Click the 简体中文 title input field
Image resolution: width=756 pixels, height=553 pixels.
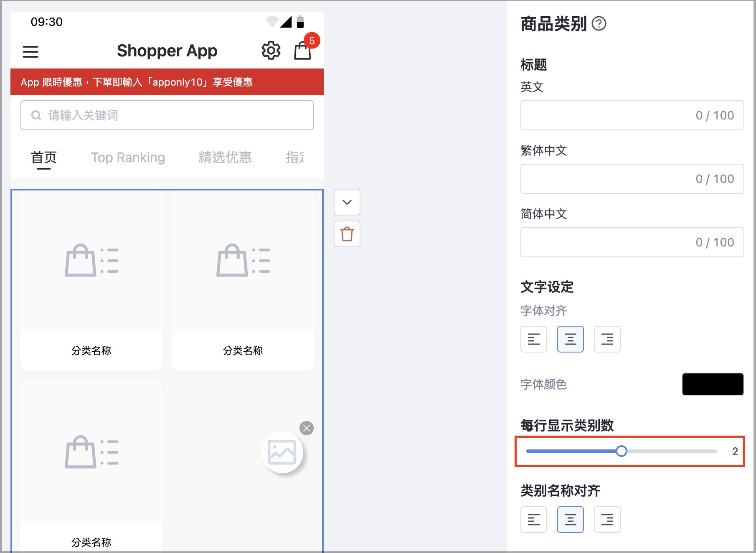point(632,242)
